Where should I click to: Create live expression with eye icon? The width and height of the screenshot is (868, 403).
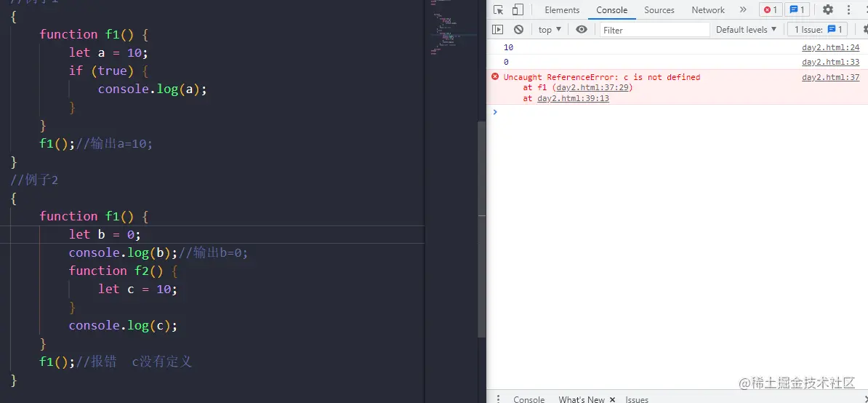[x=582, y=29]
